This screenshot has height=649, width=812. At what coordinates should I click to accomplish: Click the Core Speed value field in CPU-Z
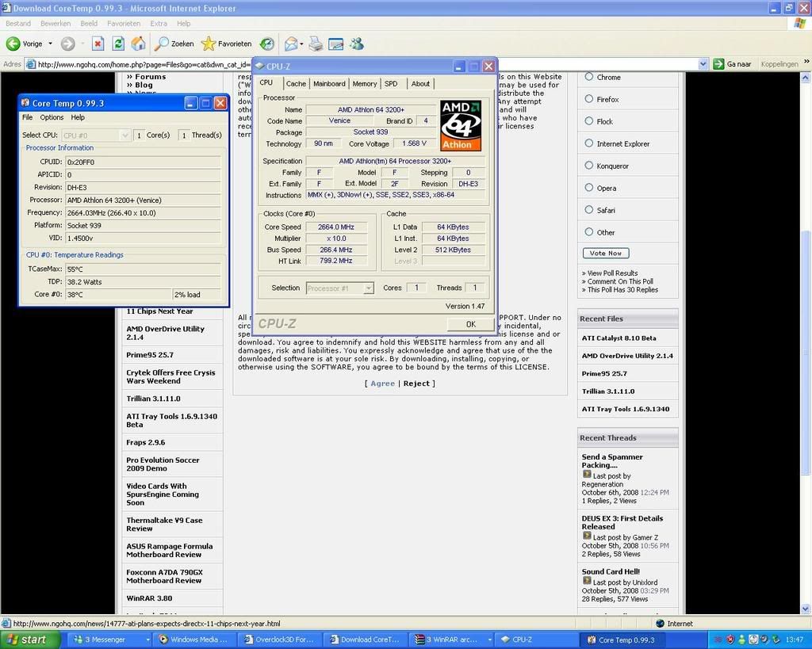[336, 227]
